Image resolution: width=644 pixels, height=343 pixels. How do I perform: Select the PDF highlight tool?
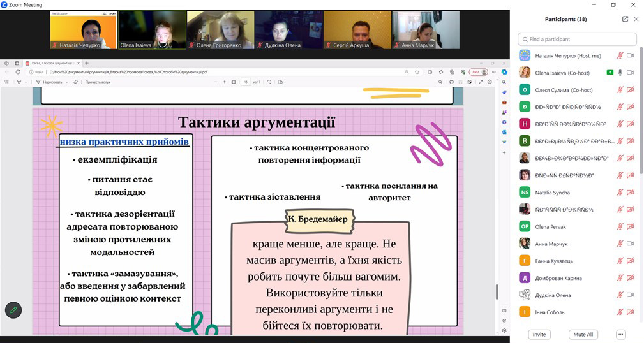click(x=19, y=82)
